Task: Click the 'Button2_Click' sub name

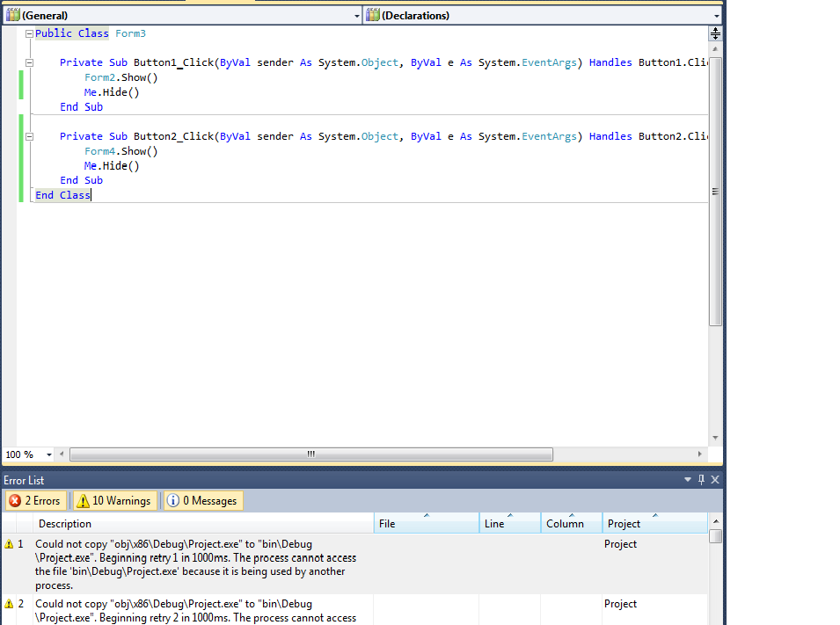Action: tap(173, 136)
